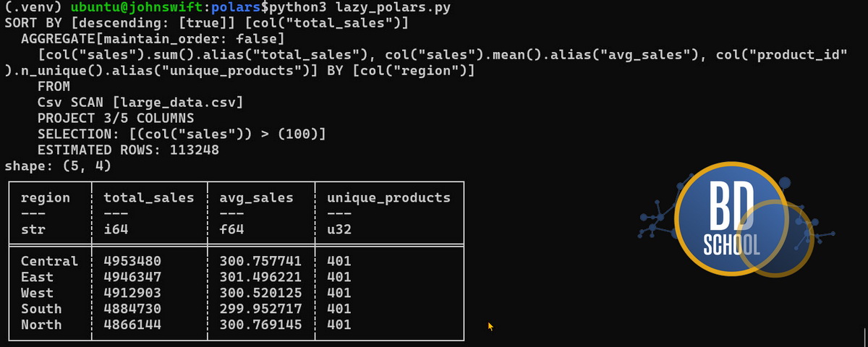The height and width of the screenshot is (347, 868).
Task: Click the BD School logo
Action: [x=731, y=220]
